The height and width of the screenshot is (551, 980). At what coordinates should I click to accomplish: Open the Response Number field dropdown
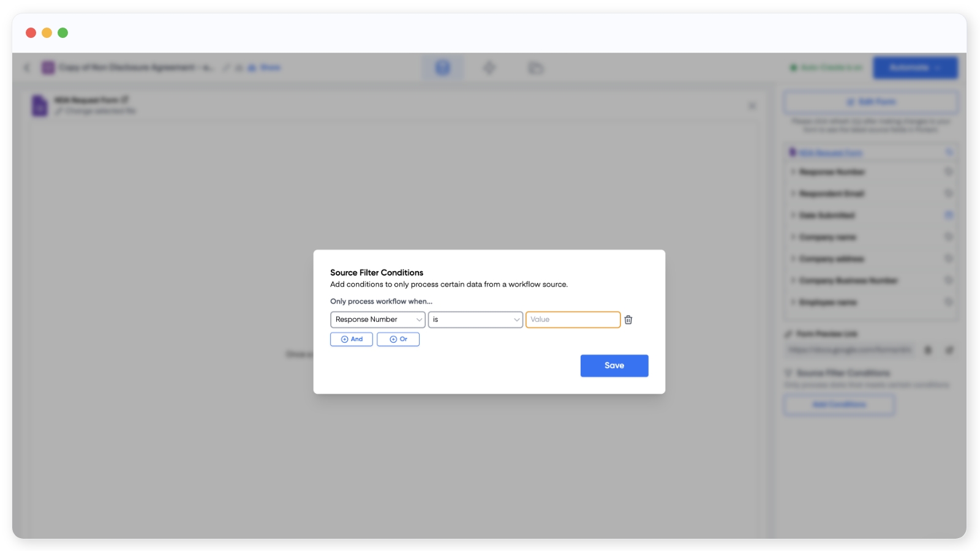pyautogui.click(x=377, y=320)
